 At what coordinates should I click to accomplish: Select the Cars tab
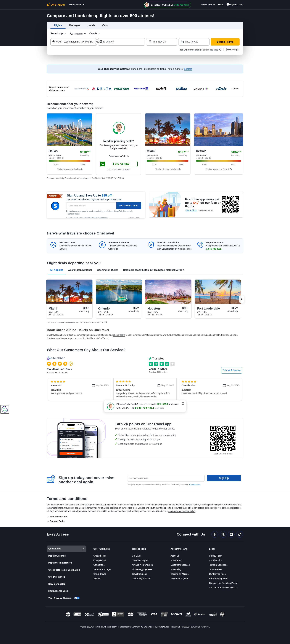pyautogui.click(x=105, y=25)
